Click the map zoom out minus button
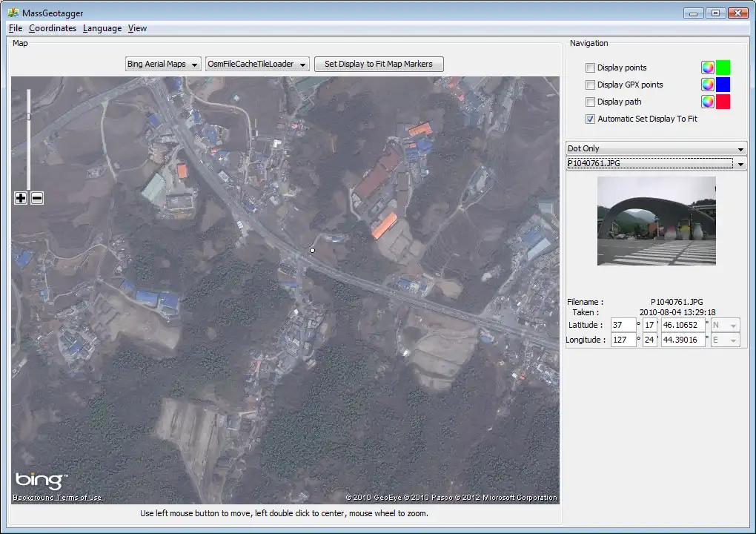Screen dimensions: 756x534 click(x=37, y=198)
